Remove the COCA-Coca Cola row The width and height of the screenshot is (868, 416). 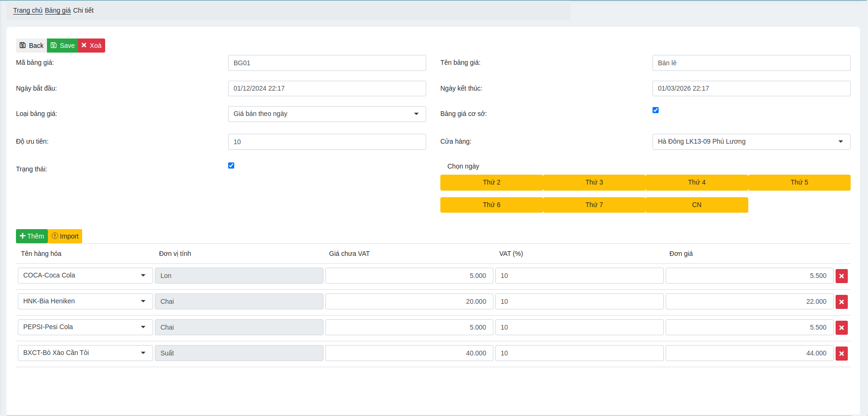pos(841,276)
